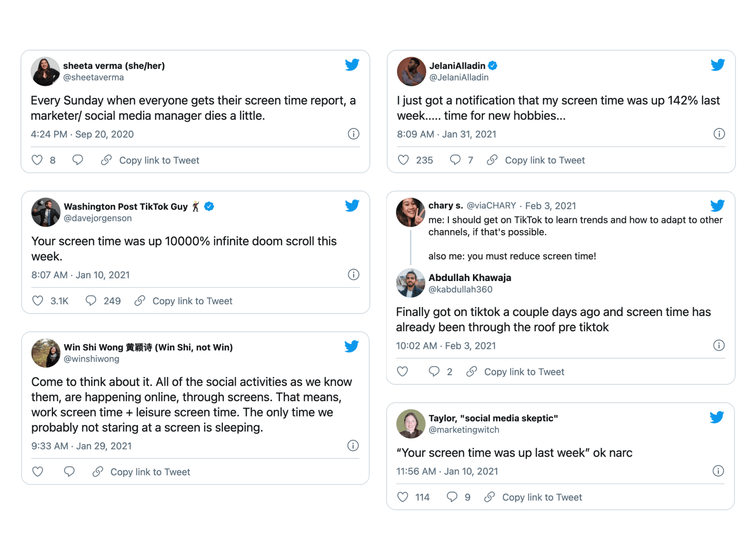Like Taylor's "ok narc" tweet
The image size is (756, 560).
403,497
